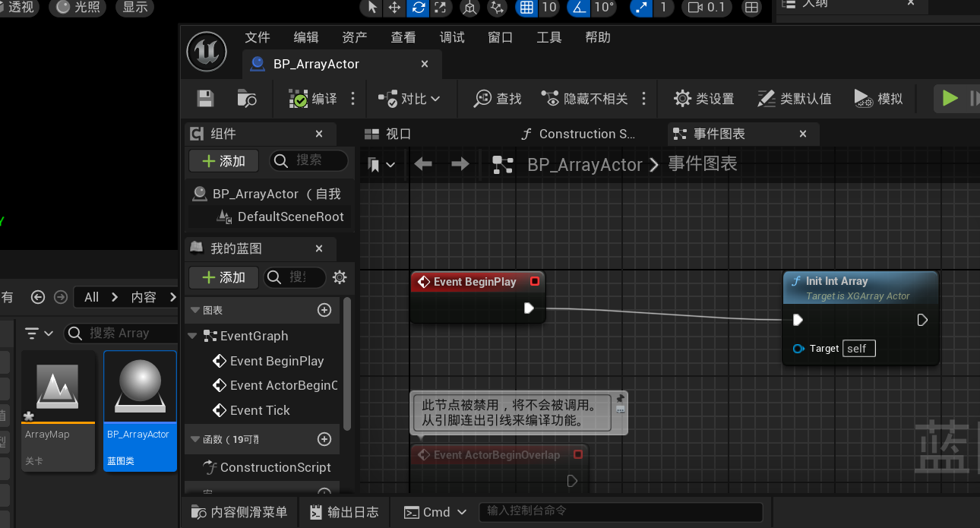
Task: Toggle grid snapping in the viewport
Action: [526, 8]
